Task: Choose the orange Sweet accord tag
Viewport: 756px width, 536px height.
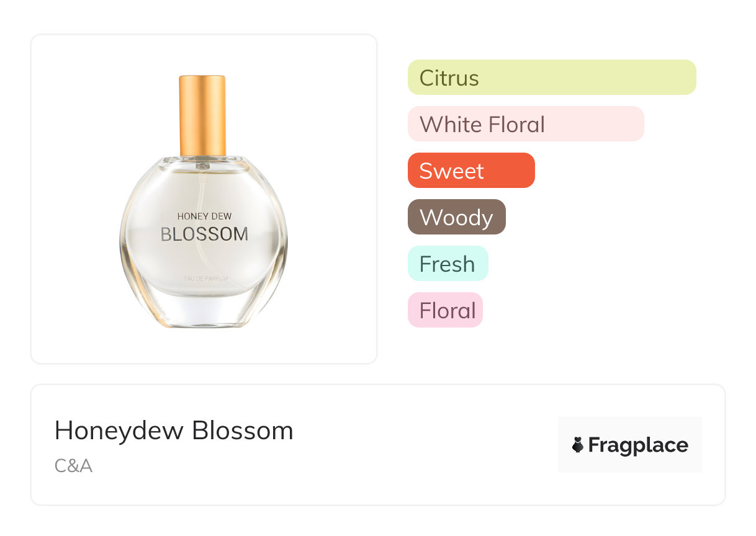Action: click(470, 171)
